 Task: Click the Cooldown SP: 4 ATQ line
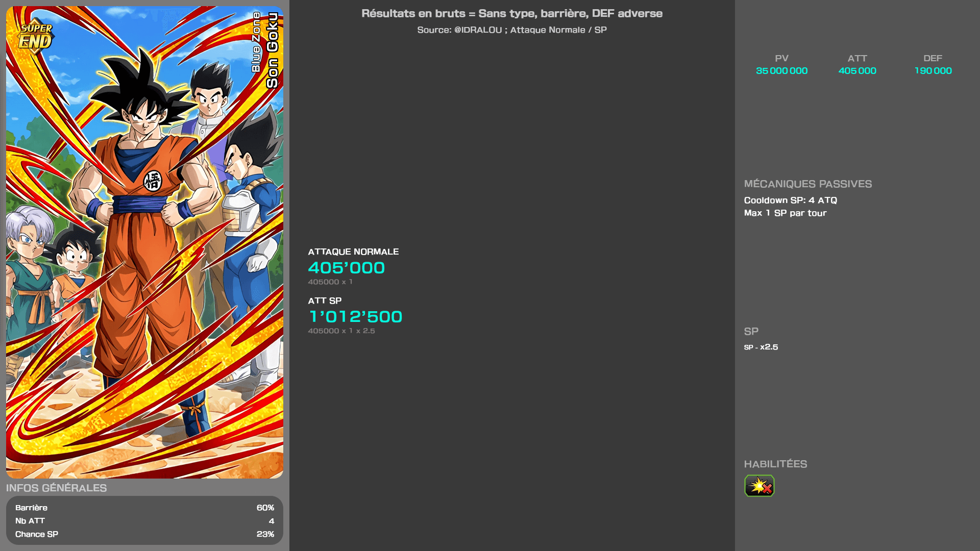tap(790, 201)
